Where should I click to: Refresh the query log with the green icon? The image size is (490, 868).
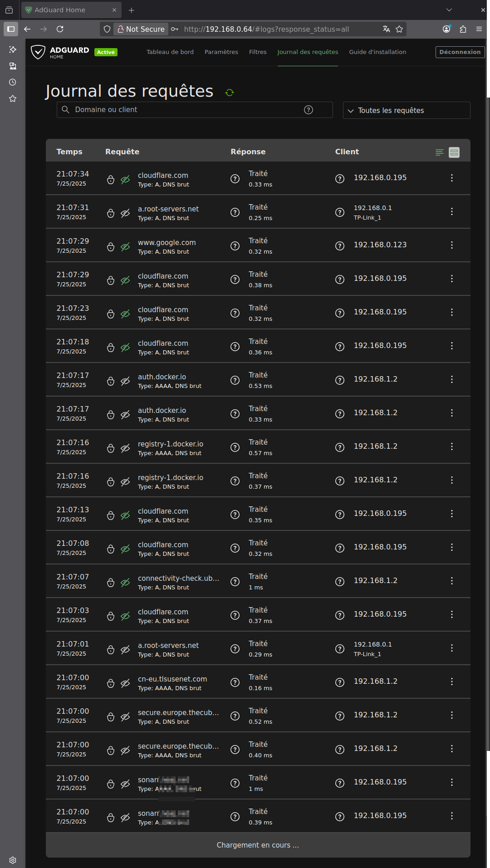tap(230, 93)
